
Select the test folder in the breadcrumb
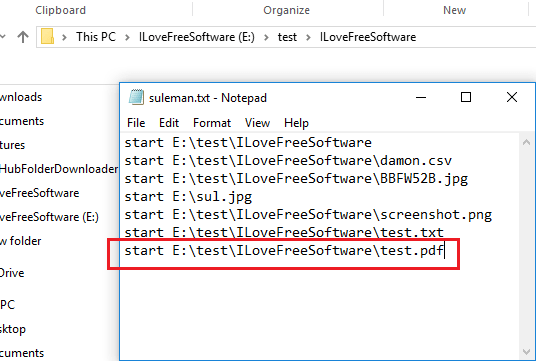pos(287,37)
